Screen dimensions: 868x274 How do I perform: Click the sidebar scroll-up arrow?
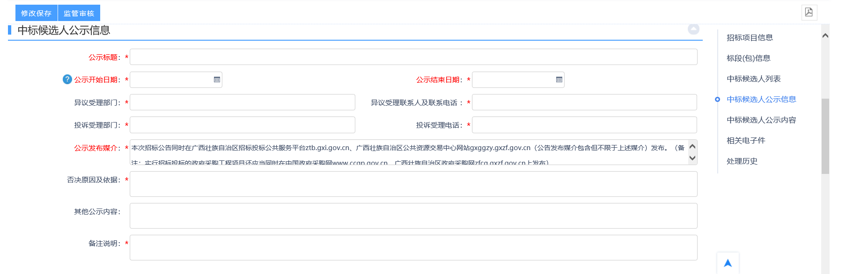pos(825,36)
